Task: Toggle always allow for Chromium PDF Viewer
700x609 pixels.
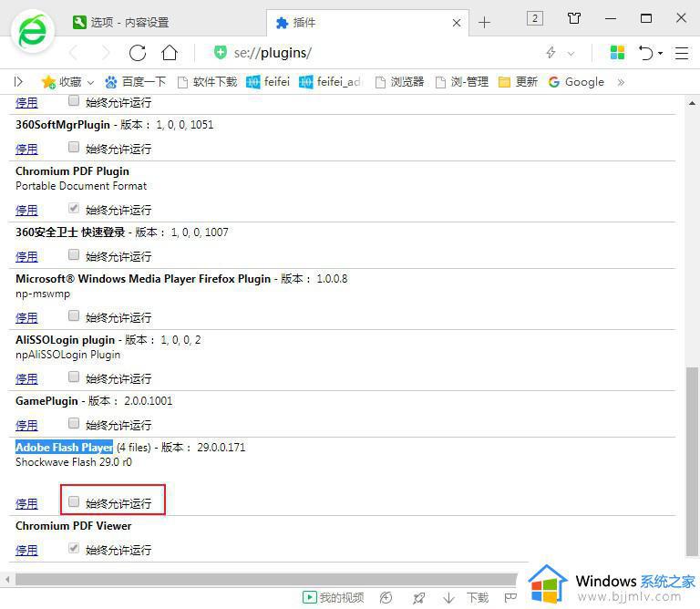Action: (x=74, y=548)
